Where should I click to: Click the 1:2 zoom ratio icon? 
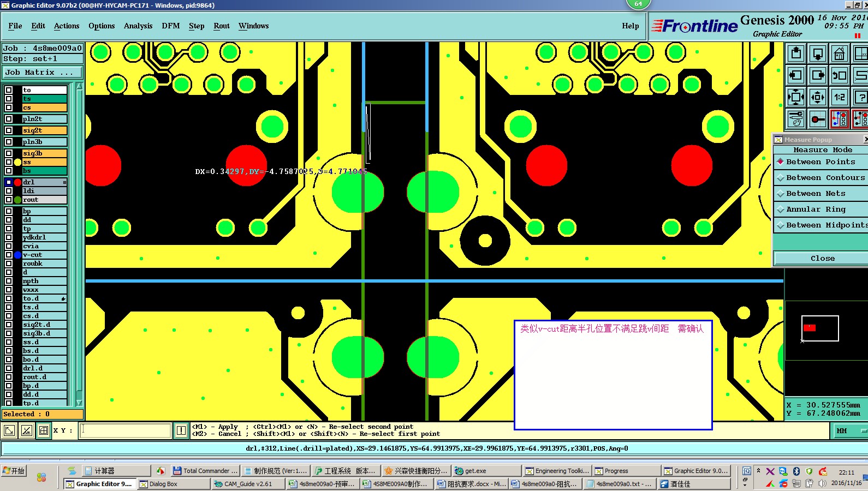coord(840,97)
